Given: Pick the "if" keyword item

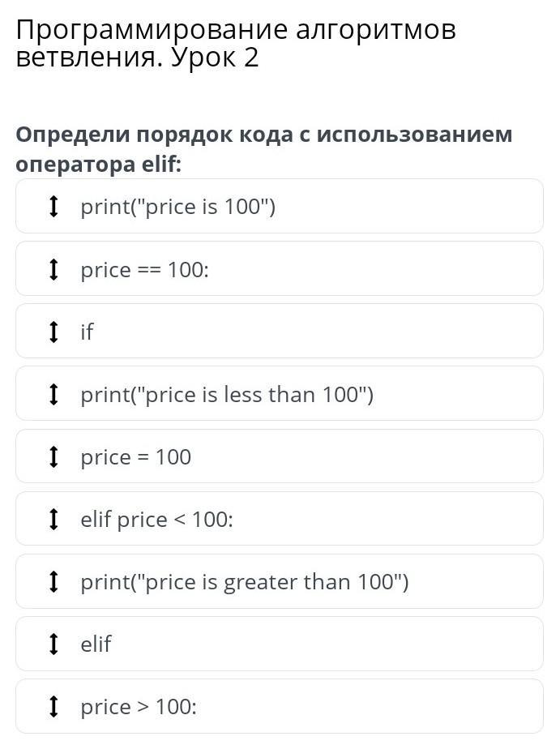Looking at the screenshot, I should (x=87, y=332).
